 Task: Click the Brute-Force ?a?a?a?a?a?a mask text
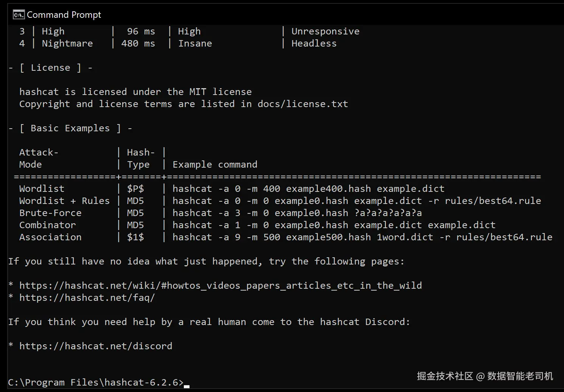(x=388, y=213)
